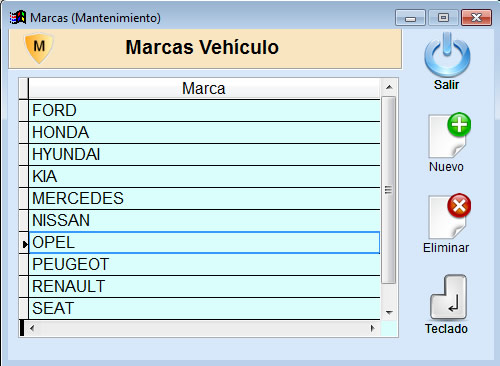The height and width of the screenshot is (366, 500).
Task: Click the horizontal scrollbar right arrow
Action: pyautogui.click(x=373, y=328)
